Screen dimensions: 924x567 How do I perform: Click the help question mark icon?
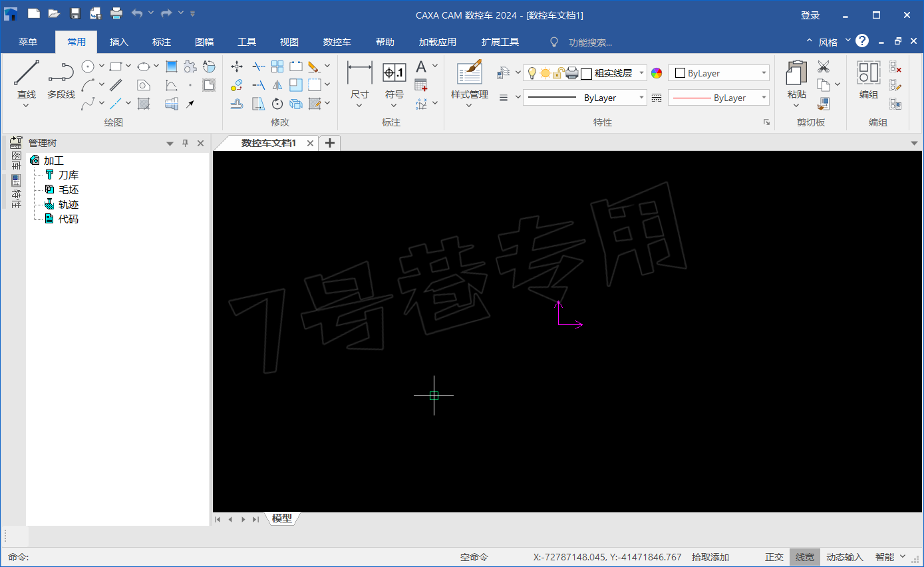pos(862,41)
